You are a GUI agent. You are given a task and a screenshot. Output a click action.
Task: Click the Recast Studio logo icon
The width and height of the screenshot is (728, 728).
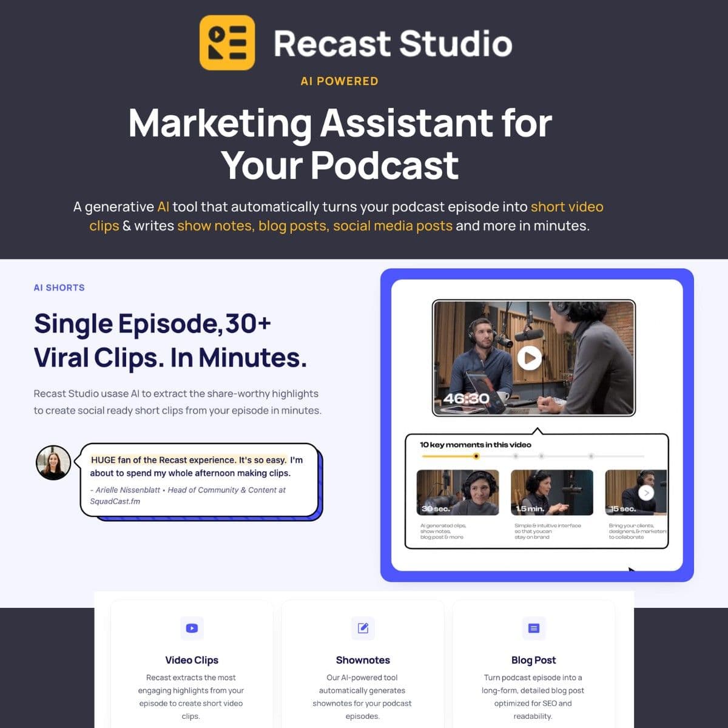(227, 43)
